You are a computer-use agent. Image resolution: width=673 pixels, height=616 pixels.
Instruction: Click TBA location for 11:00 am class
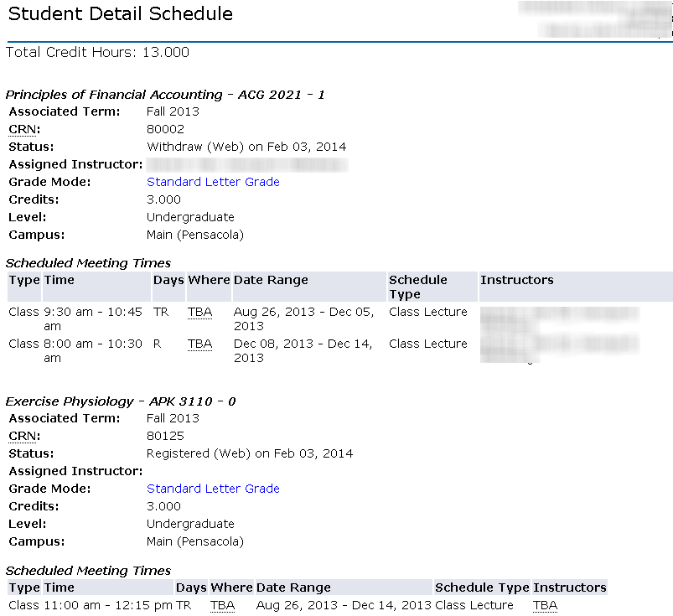(222, 605)
